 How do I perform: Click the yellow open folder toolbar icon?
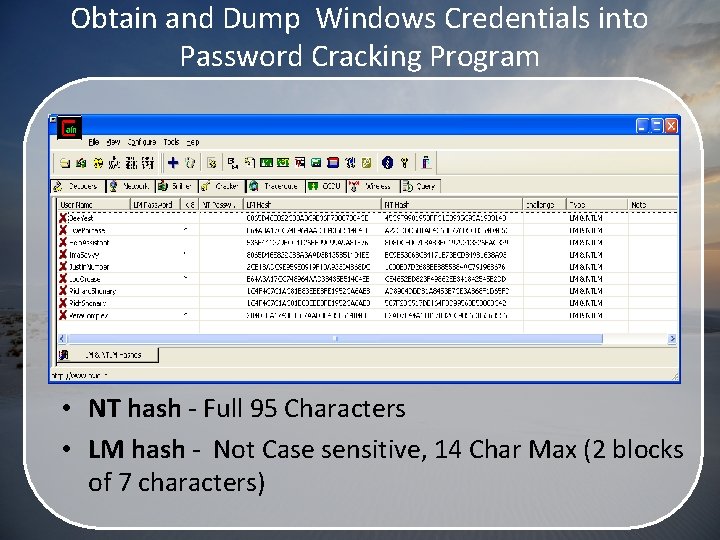pos(65,163)
